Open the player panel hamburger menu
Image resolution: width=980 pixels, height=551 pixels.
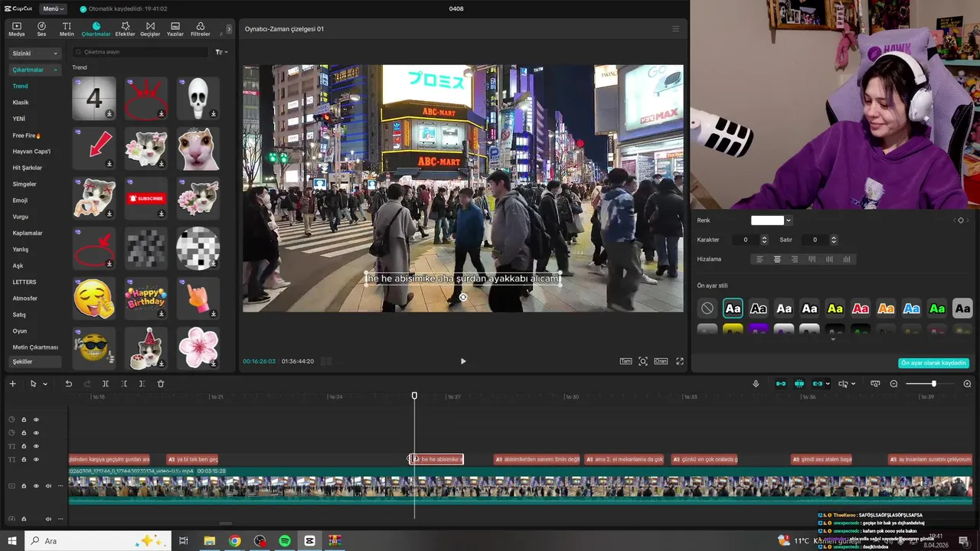click(x=675, y=29)
